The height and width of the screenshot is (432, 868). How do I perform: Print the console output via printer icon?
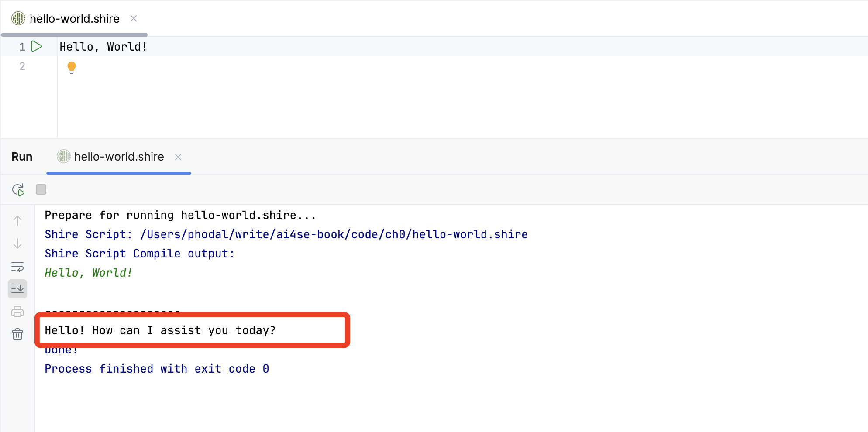tap(17, 312)
